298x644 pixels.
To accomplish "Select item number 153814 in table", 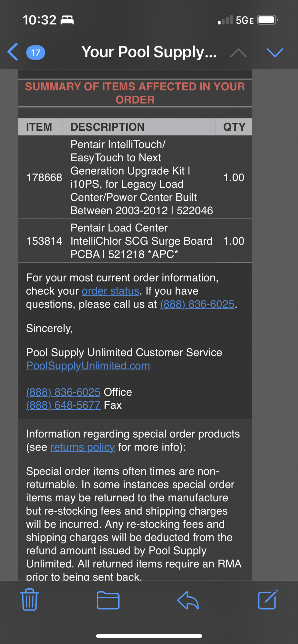I will pyautogui.click(x=44, y=241).
